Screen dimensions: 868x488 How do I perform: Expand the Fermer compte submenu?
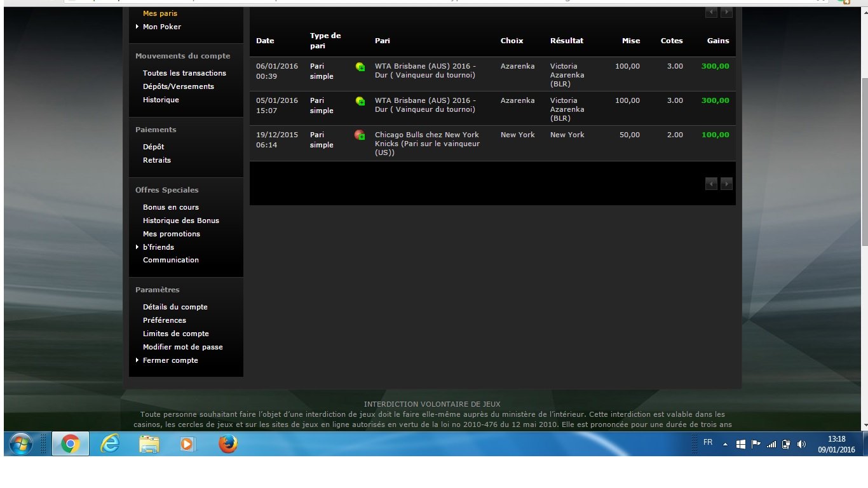click(x=138, y=360)
